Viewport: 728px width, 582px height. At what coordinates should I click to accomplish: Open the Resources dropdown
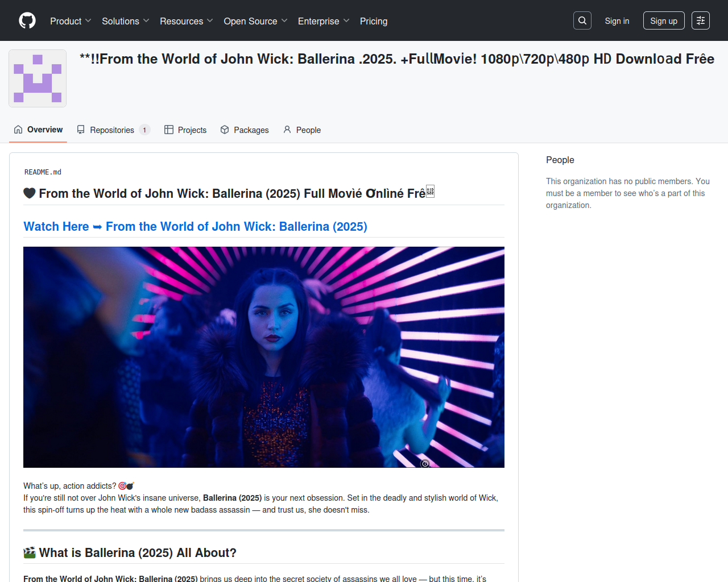coord(186,21)
